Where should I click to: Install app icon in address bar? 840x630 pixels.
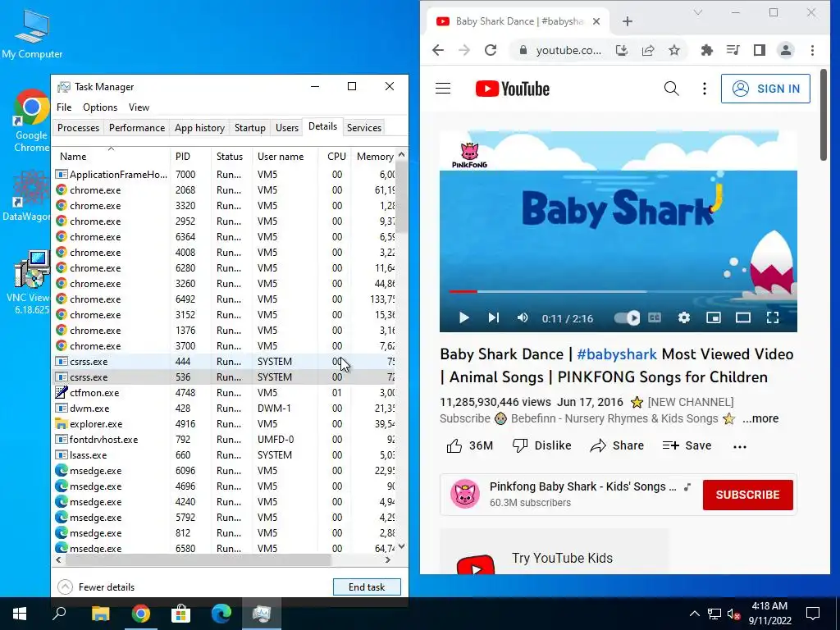pyautogui.click(x=622, y=50)
